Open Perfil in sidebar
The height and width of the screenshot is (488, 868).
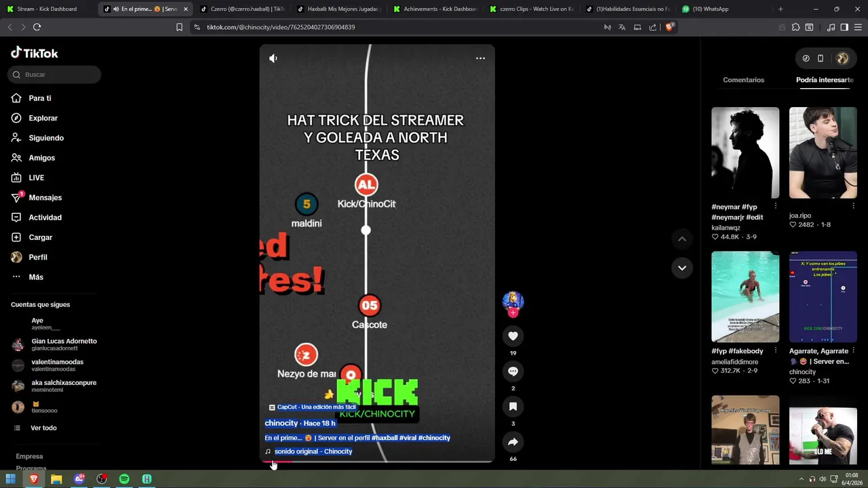pos(37,258)
